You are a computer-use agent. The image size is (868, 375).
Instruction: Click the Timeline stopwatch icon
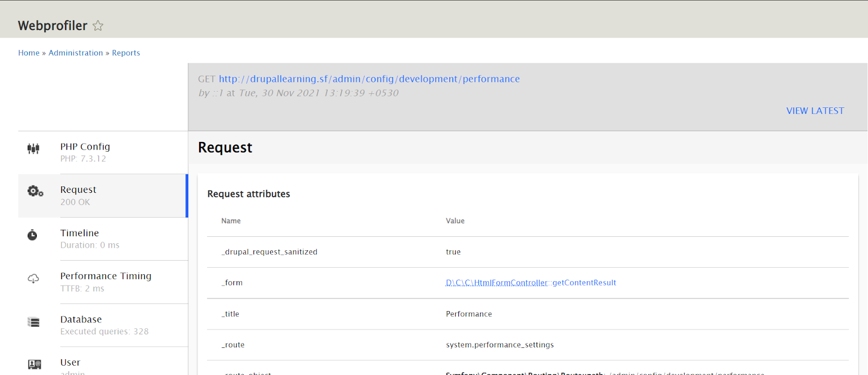click(x=33, y=235)
